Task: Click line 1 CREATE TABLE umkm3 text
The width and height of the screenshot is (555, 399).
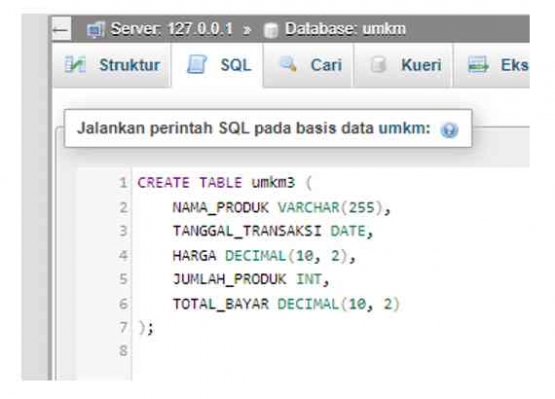Action: (225, 183)
